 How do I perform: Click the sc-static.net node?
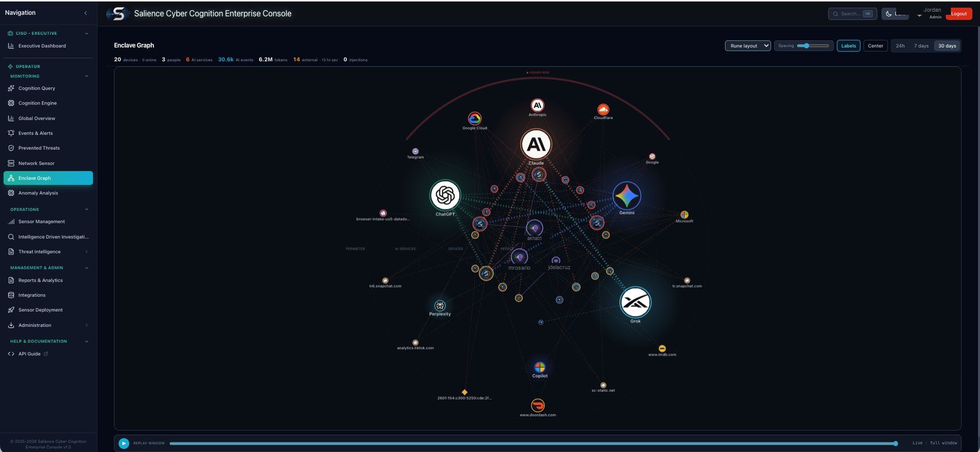603,385
